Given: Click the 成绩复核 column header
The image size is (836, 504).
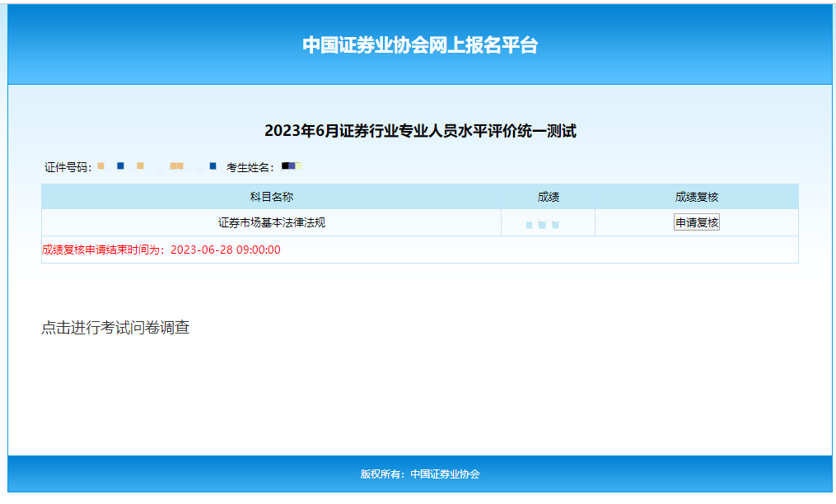Looking at the screenshot, I should (x=697, y=197).
